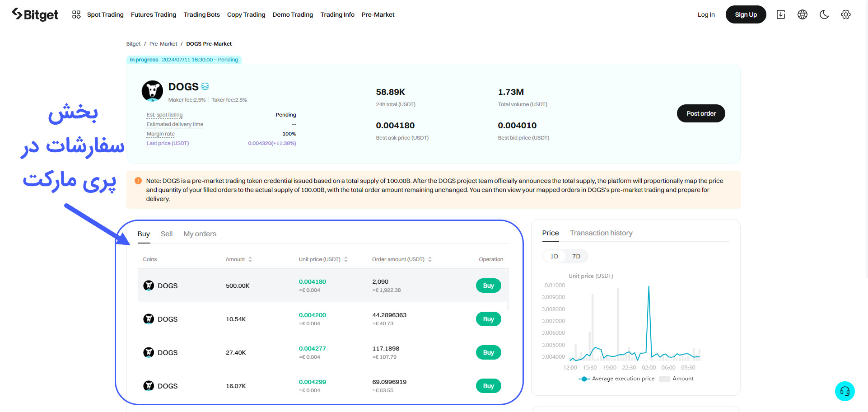868x412 pixels.
Task: Open the settings gear icon
Action: [845, 14]
